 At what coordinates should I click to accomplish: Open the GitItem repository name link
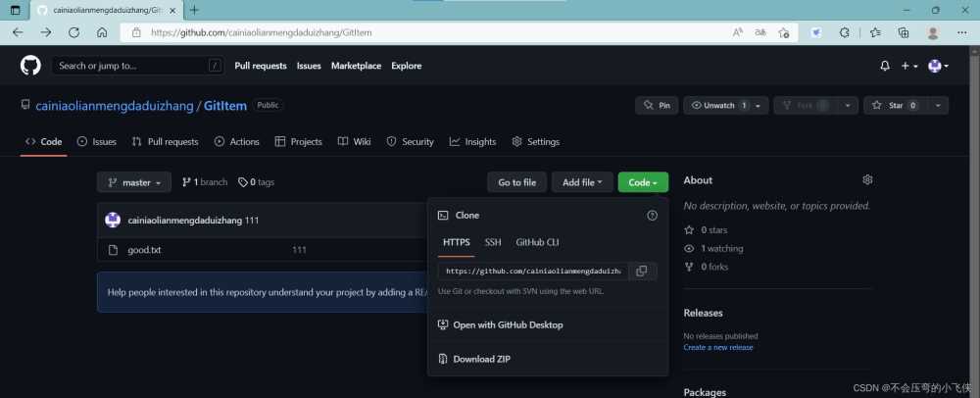225,106
